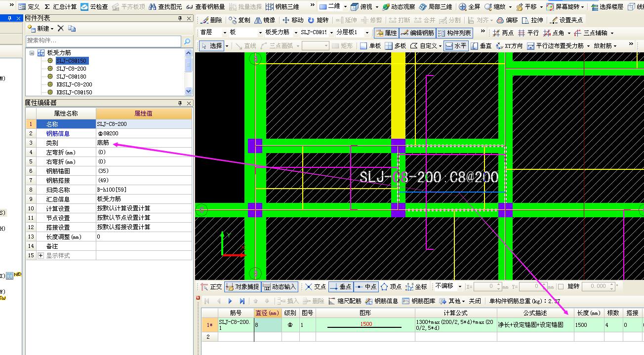
Task: Open the 定义 (Define) tool
Action: click(30, 7)
